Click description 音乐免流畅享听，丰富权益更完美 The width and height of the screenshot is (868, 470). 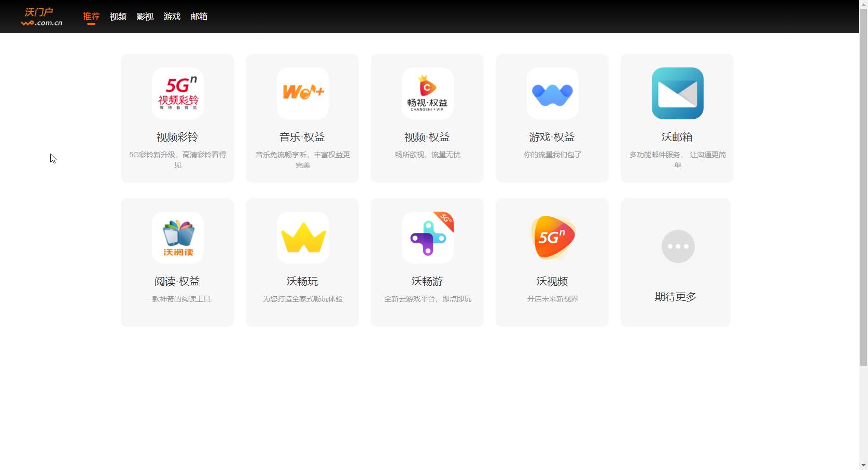coord(303,160)
